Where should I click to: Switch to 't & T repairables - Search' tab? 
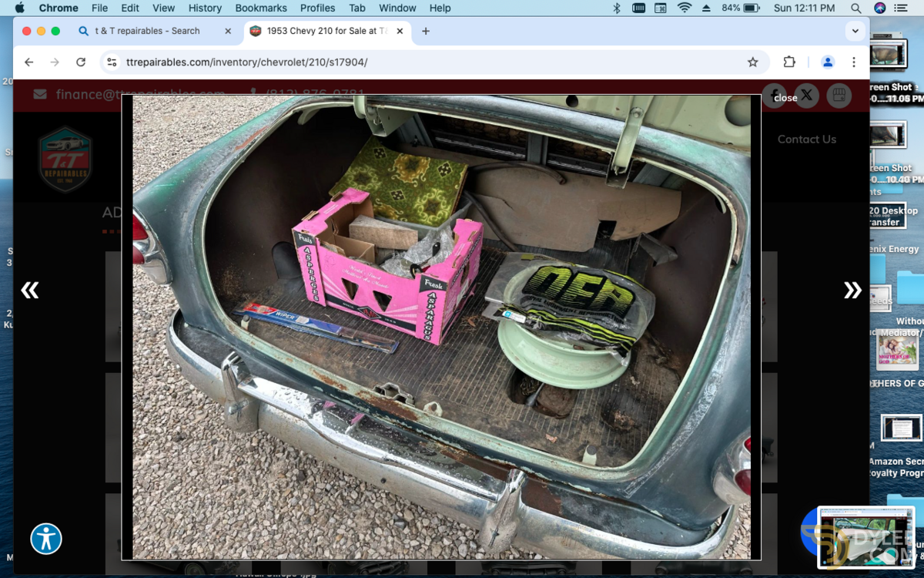pyautogui.click(x=146, y=31)
